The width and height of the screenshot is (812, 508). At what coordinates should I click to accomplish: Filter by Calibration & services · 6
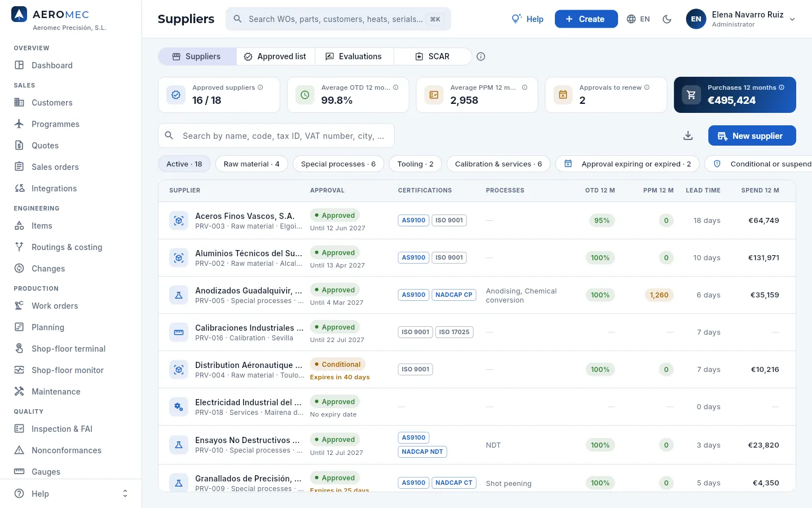498,164
